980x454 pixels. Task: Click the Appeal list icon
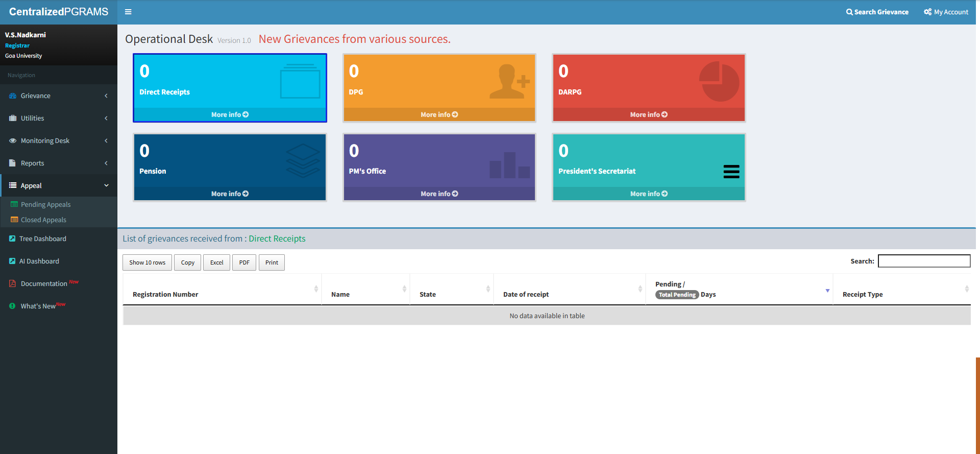13,185
